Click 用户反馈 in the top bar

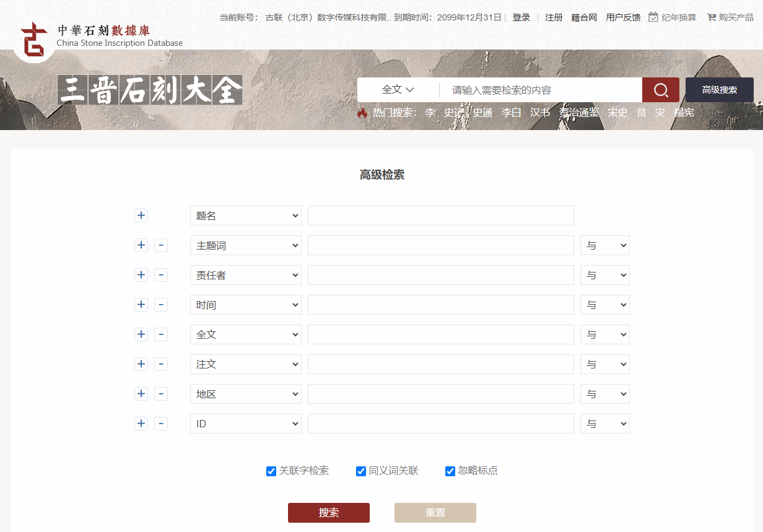point(623,17)
